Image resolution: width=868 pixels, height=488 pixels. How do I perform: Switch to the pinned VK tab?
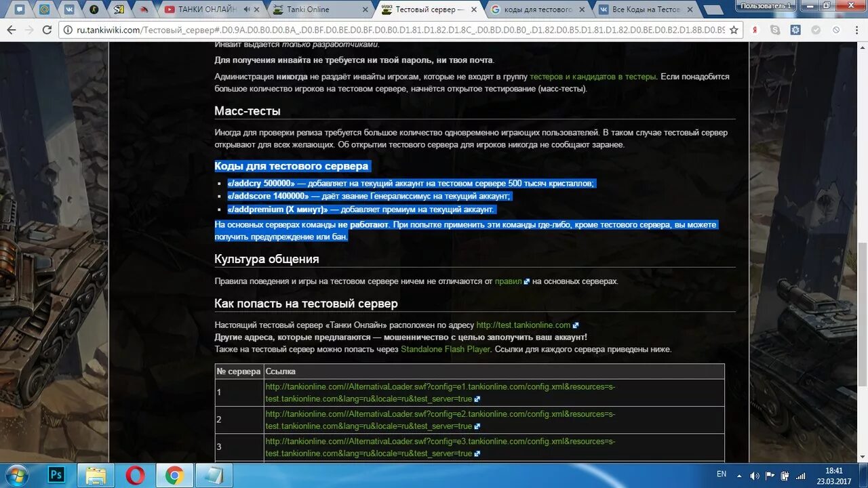pyautogui.click(x=68, y=9)
